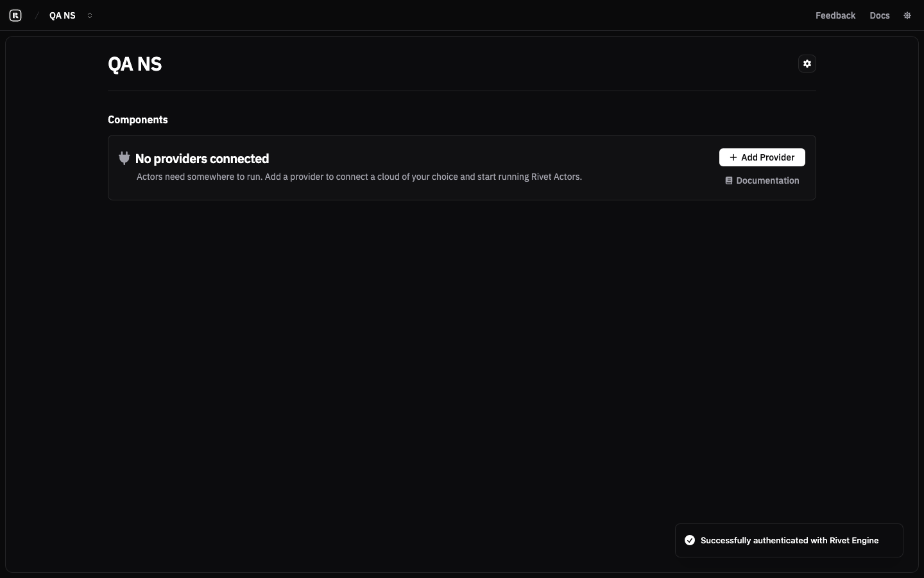The height and width of the screenshot is (578, 924).
Task: Click the theme settings icon in header
Action: 907,15
